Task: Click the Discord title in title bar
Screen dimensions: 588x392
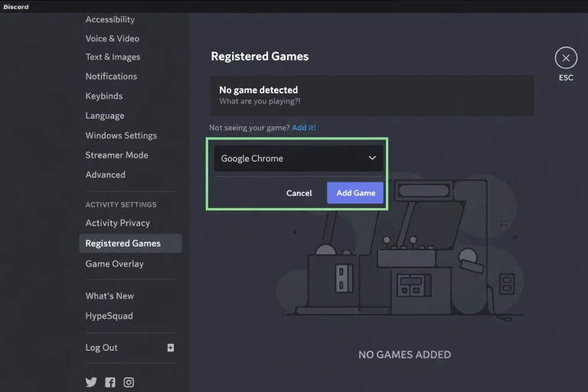Action: click(x=16, y=7)
